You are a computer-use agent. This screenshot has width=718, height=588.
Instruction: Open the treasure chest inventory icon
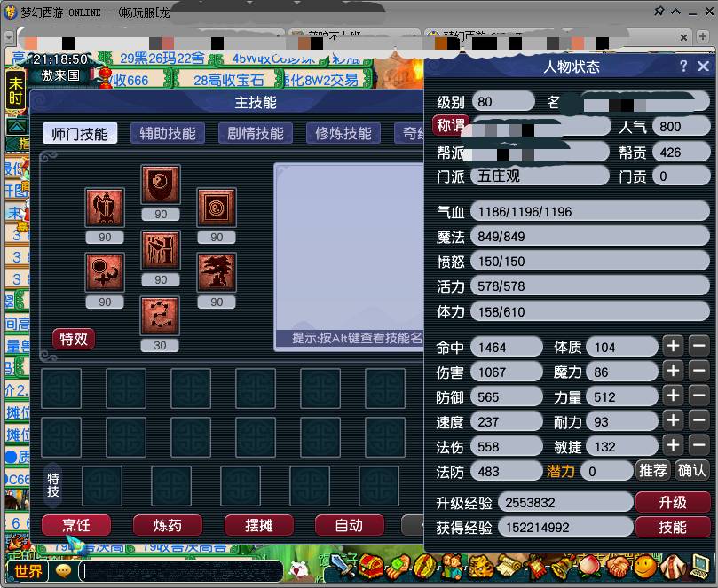[371, 567]
